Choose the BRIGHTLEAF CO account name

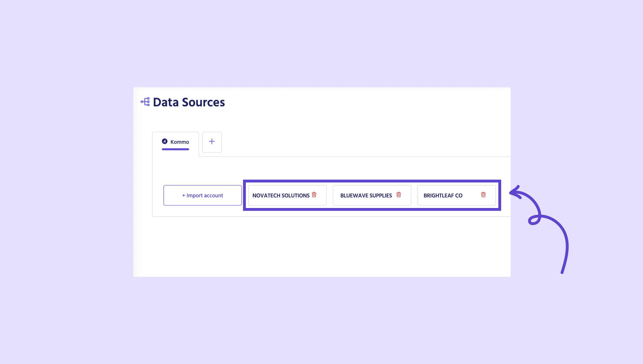[443, 195]
